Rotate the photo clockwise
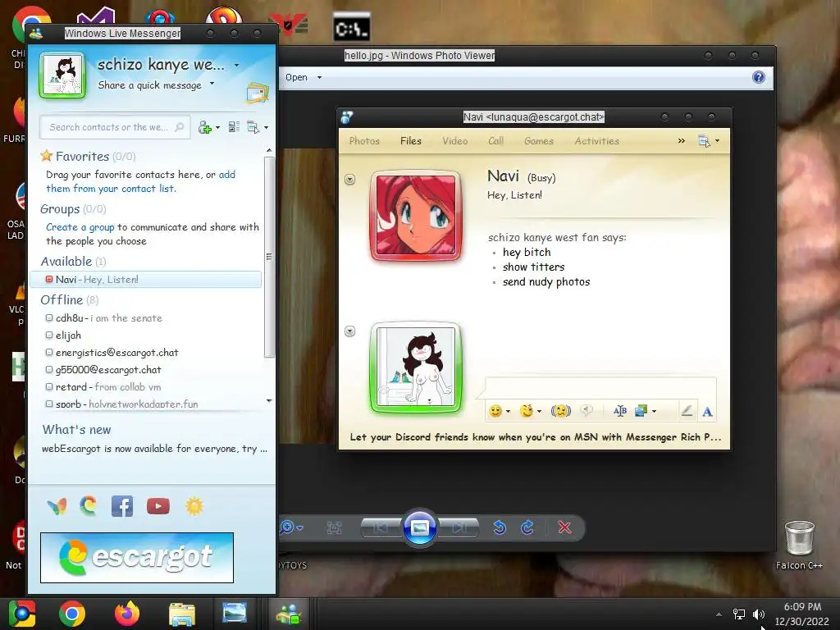The height and width of the screenshot is (630, 840). click(x=527, y=527)
